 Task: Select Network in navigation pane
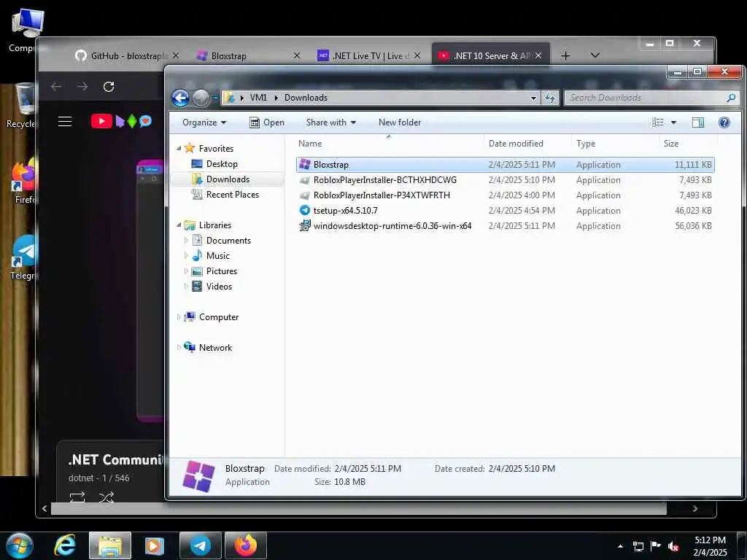click(215, 348)
